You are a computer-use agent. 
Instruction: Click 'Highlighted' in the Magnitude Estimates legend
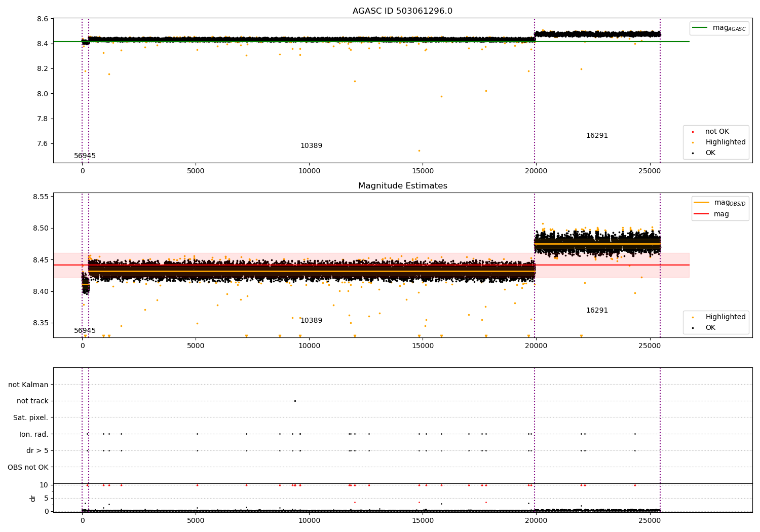pyautogui.click(x=726, y=317)
